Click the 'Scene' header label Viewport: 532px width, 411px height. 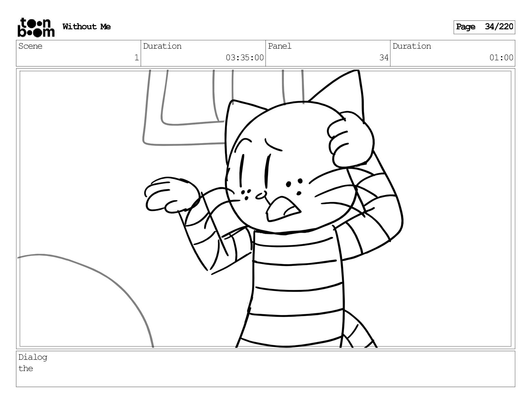(x=30, y=46)
